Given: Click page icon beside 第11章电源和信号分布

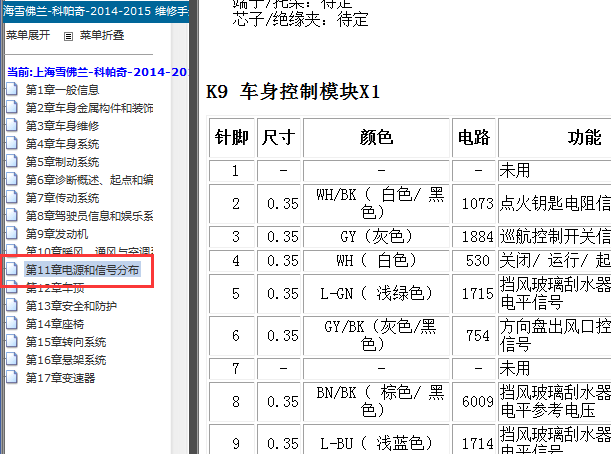Looking at the screenshot, I should 12,269.
